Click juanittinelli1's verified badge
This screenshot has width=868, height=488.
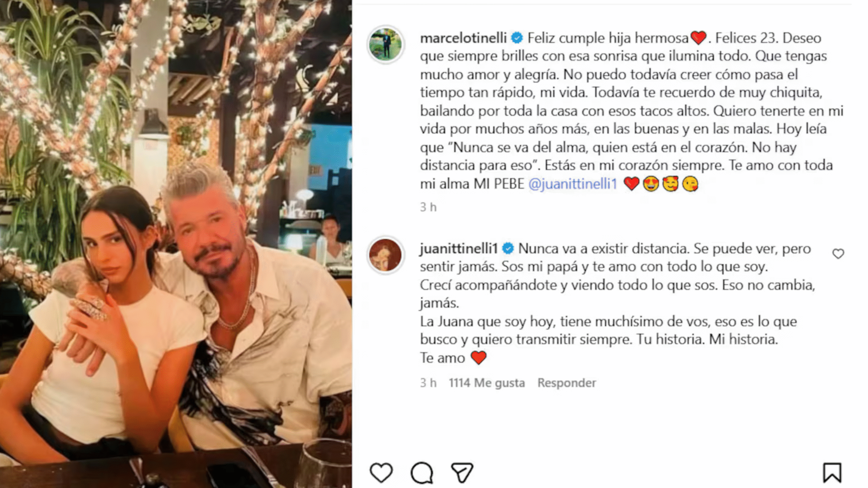coord(508,248)
